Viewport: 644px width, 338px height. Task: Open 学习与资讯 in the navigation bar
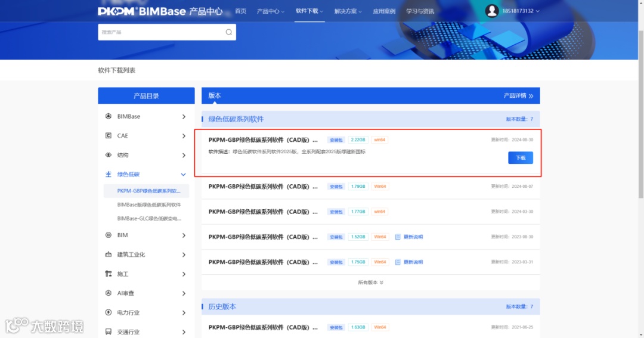pos(420,11)
